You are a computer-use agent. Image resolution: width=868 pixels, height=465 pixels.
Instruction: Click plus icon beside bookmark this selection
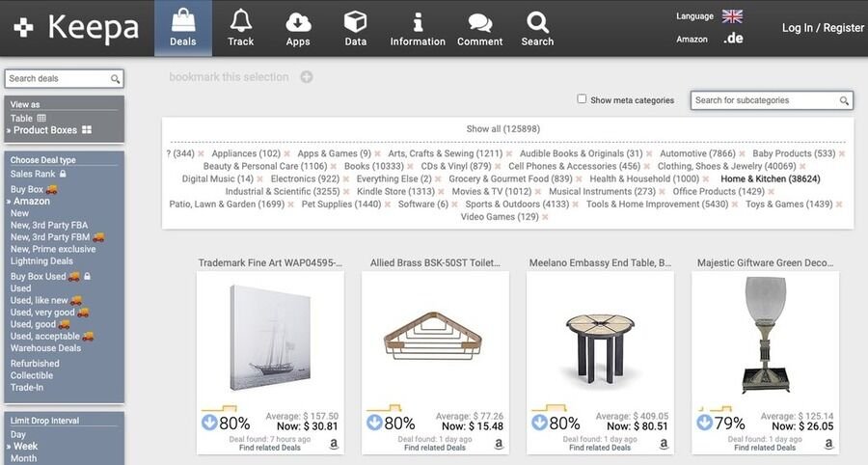pos(307,77)
